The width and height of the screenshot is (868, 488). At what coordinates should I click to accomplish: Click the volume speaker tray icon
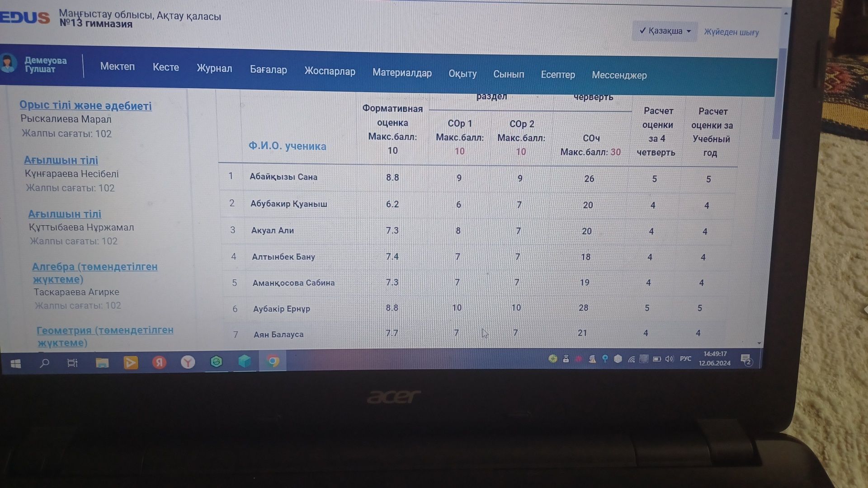pos(670,359)
